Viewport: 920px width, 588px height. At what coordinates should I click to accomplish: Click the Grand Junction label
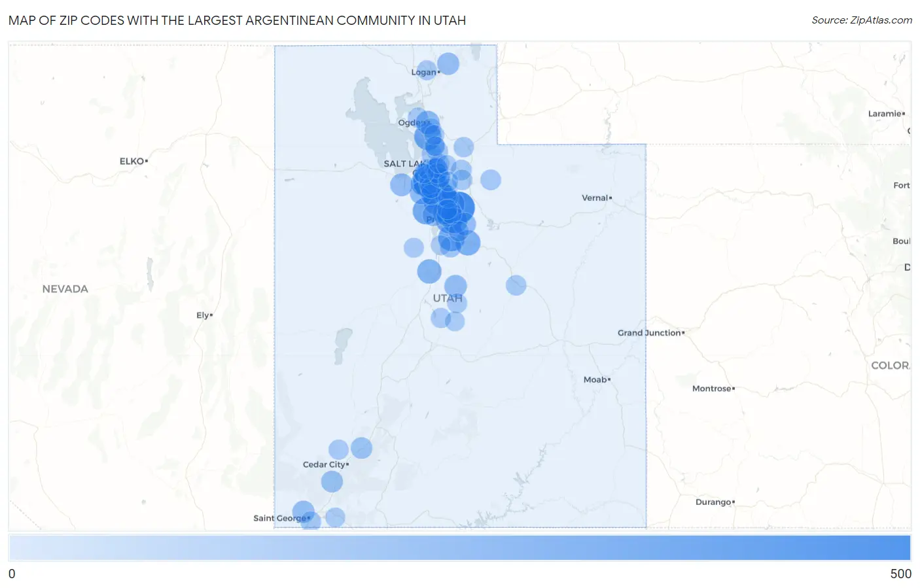tap(649, 333)
